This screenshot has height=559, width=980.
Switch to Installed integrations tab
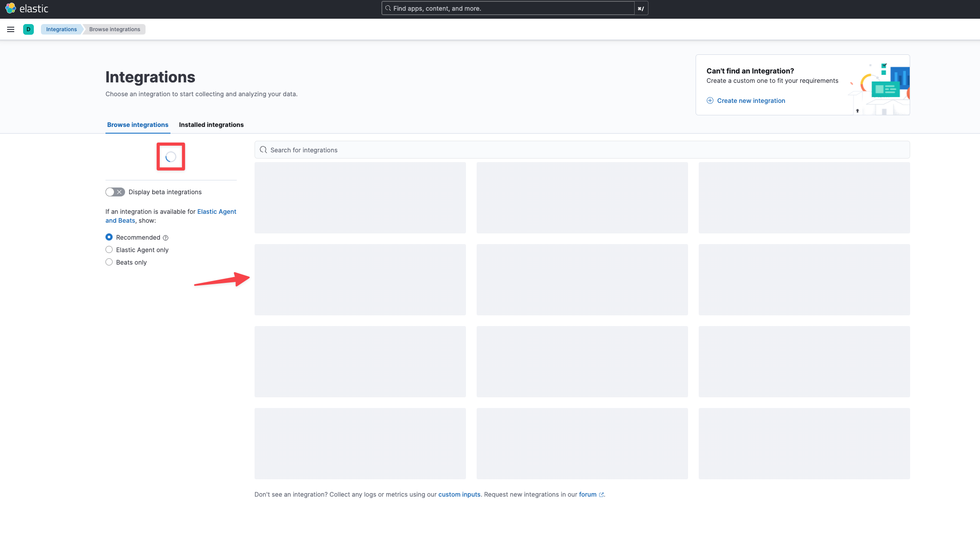click(211, 125)
